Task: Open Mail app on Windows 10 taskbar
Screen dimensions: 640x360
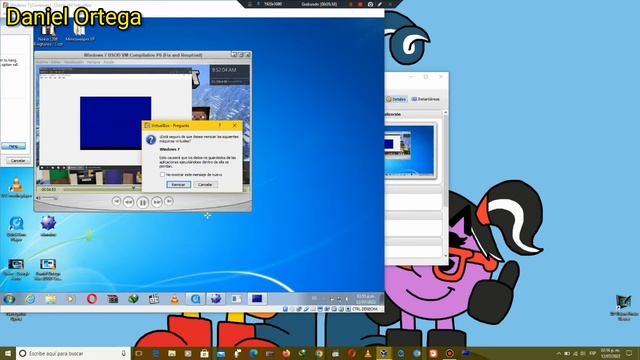Action: tap(221, 353)
